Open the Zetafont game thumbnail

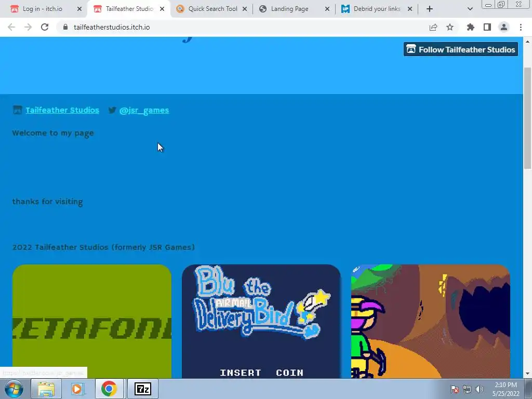pos(92,321)
